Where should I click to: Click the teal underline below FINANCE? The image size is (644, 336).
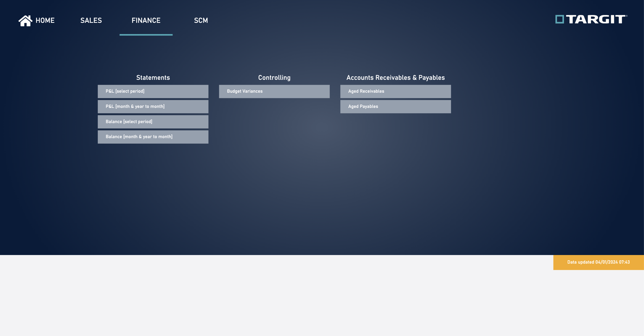point(146,35)
